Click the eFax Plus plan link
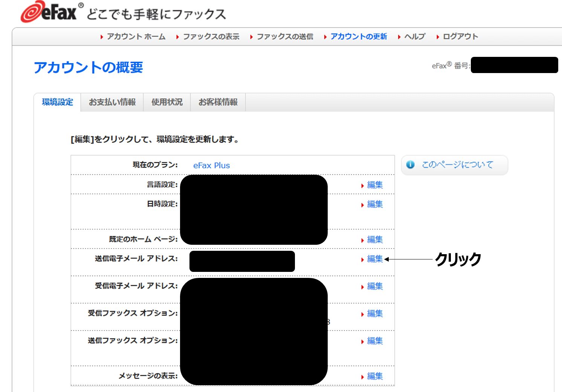This screenshot has width=562, height=392. (212, 165)
